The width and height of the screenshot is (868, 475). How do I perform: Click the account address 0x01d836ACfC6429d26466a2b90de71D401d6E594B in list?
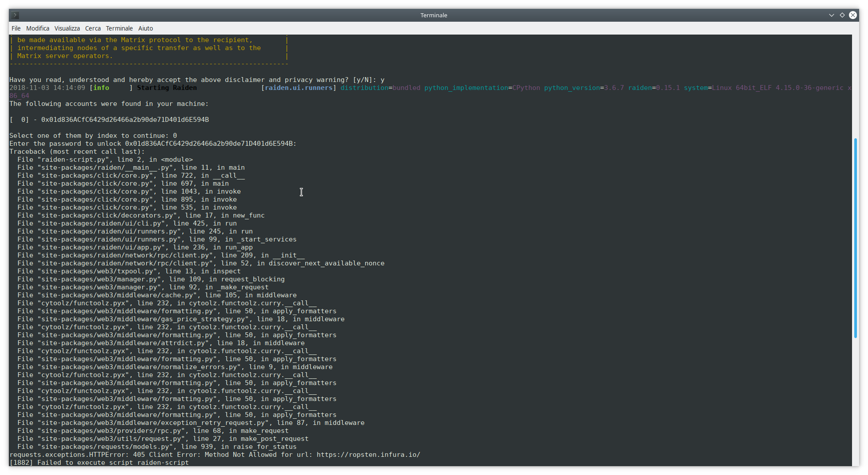(x=125, y=120)
